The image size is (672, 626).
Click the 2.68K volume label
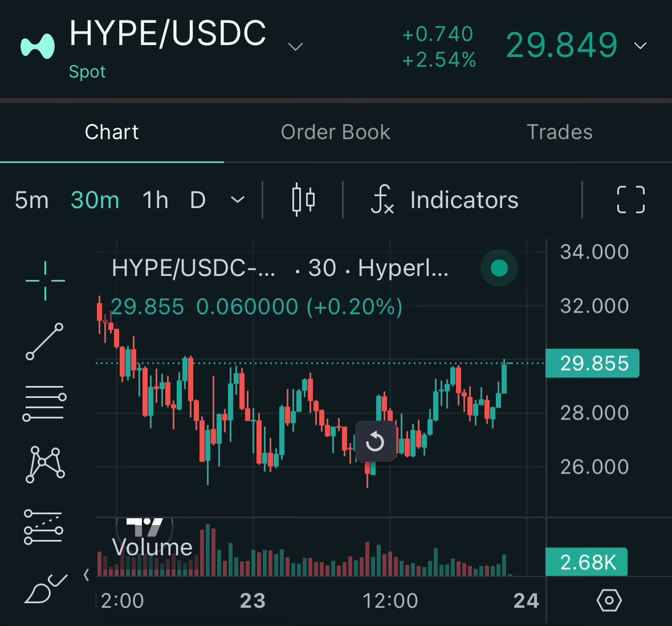click(x=587, y=562)
